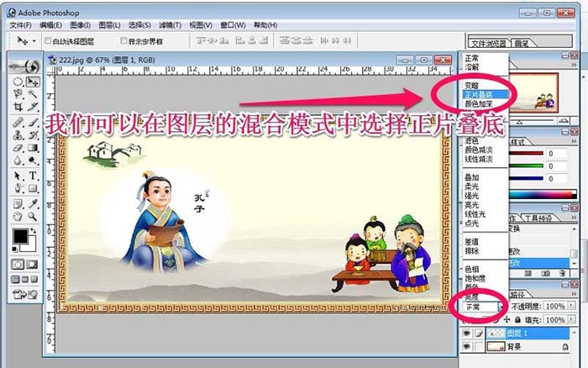Jump to ImageReady button
Viewport: 588px width, 368px height.
point(25,295)
